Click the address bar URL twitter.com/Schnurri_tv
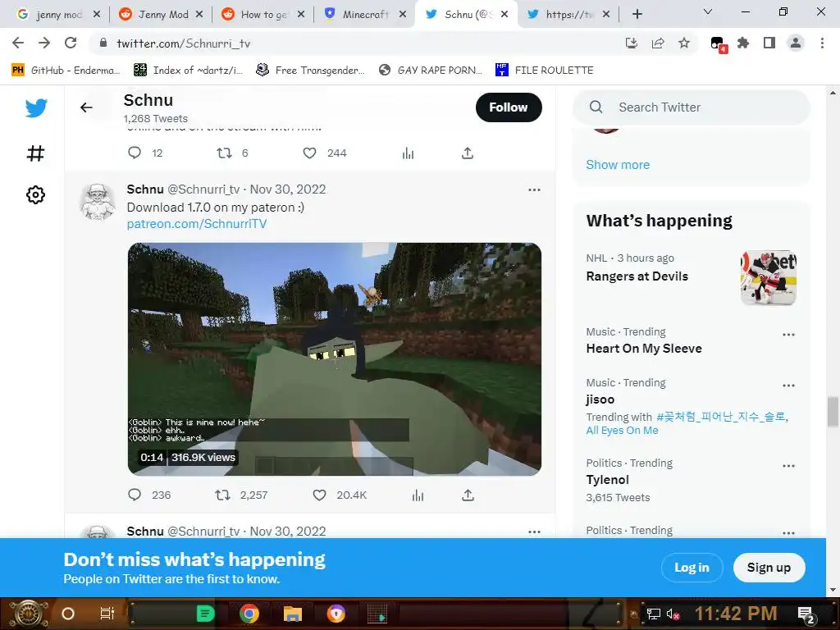The width and height of the screenshot is (840, 630). click(183, 43)
